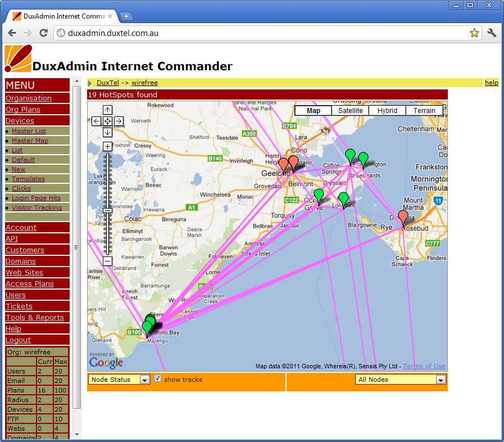Open Login Page Hits link

pos(37,198)
